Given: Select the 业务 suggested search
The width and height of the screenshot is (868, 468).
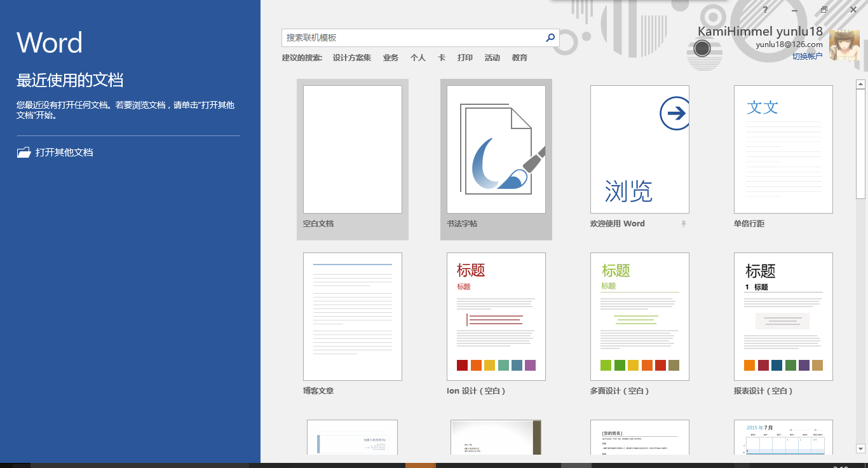Looking at the screenshot, I should pos(391,58).
